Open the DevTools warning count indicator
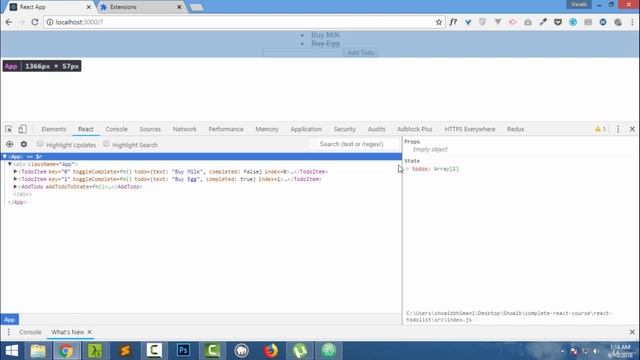 click(x=600, y=129)
